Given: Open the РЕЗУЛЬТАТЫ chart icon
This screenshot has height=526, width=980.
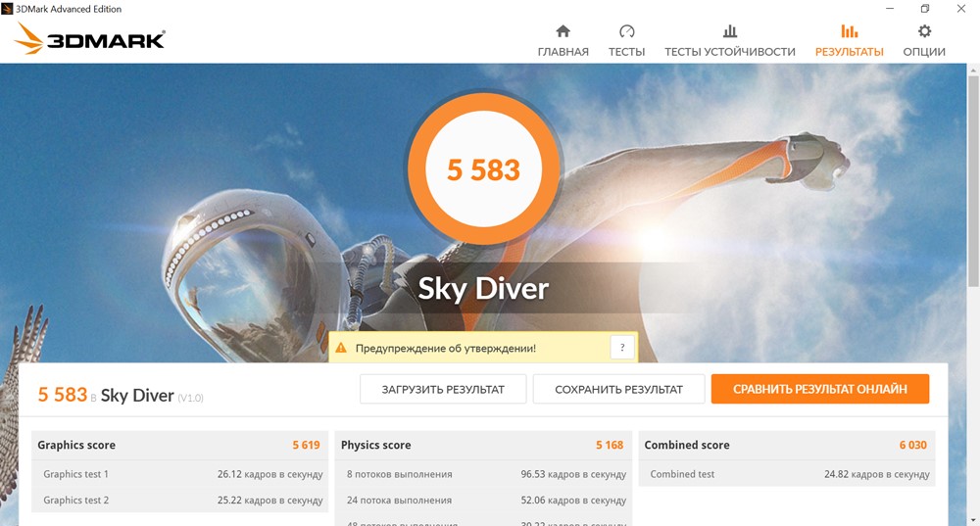Looking at the screenshot, I should click(x=850, y=30).
